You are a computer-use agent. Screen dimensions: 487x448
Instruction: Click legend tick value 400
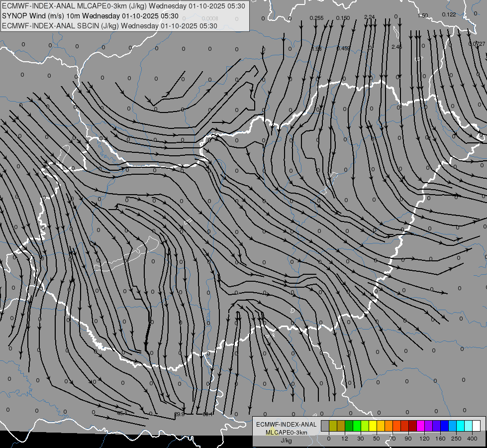point(472,439)
